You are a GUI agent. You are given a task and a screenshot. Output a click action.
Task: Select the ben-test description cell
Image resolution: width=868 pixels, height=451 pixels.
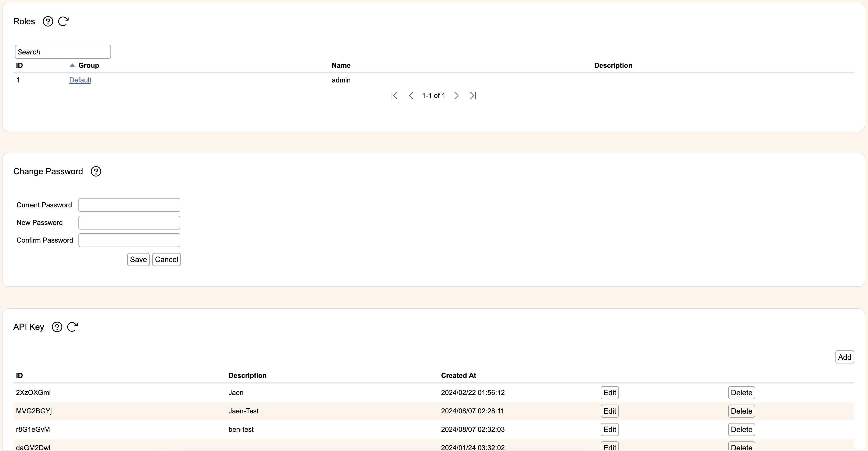[241, 429]
